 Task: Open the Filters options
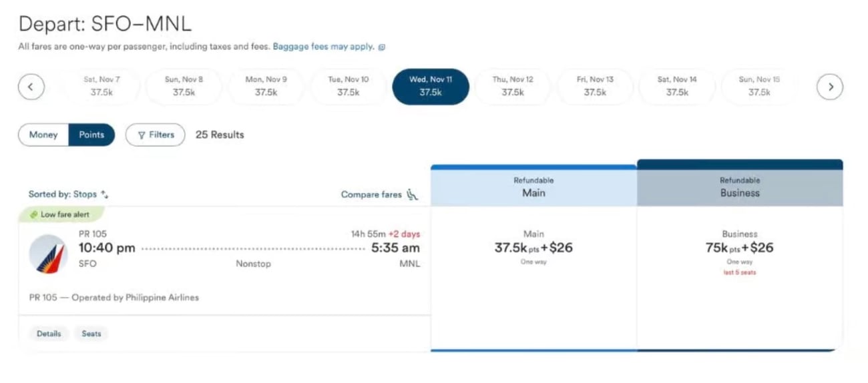156,135
